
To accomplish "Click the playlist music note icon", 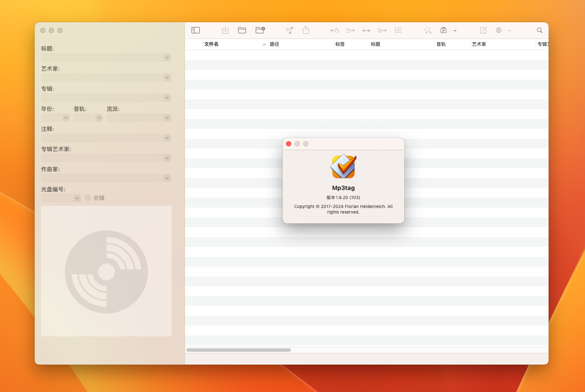I will pyautogui.click(x=290, y=30).
